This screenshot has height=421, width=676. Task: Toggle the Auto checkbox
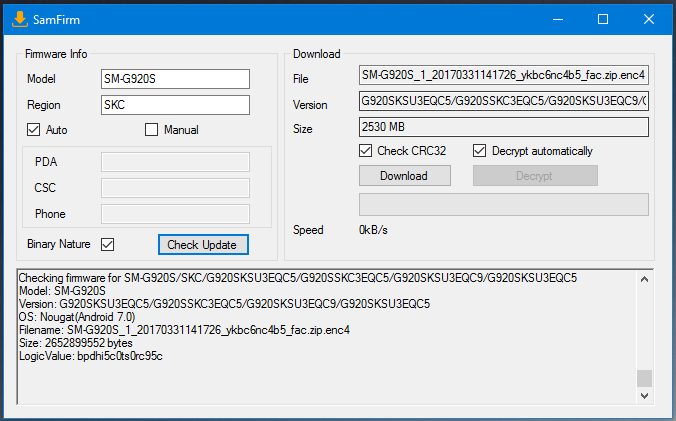[x=34, y=129]
